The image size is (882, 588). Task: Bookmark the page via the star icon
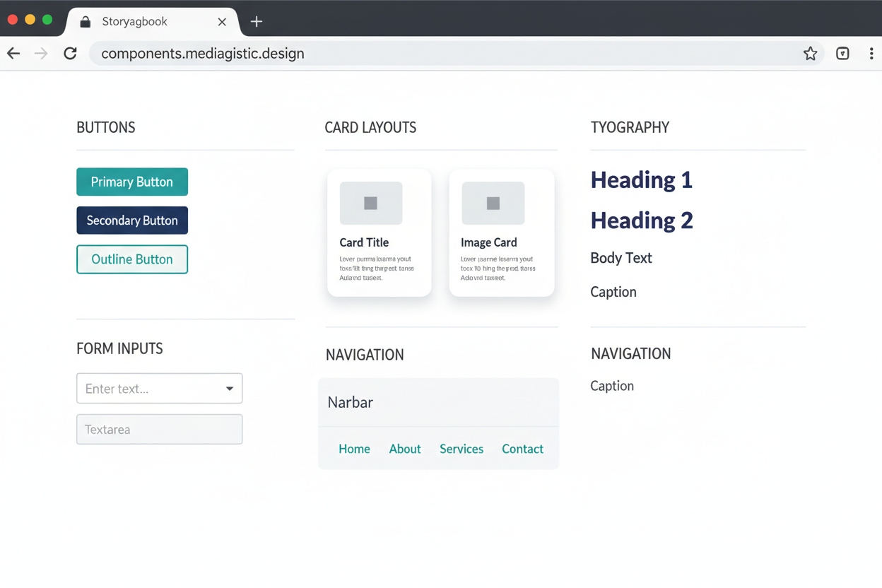click(x=810, y=53)
